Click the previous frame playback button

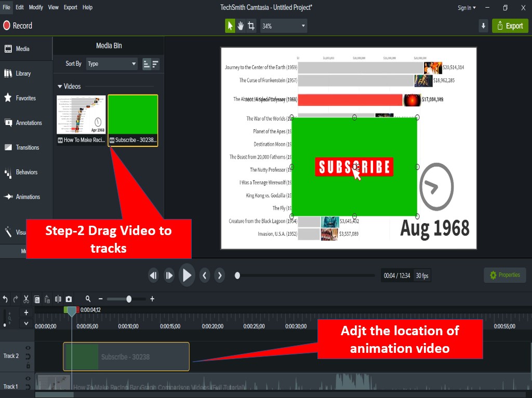153,276
